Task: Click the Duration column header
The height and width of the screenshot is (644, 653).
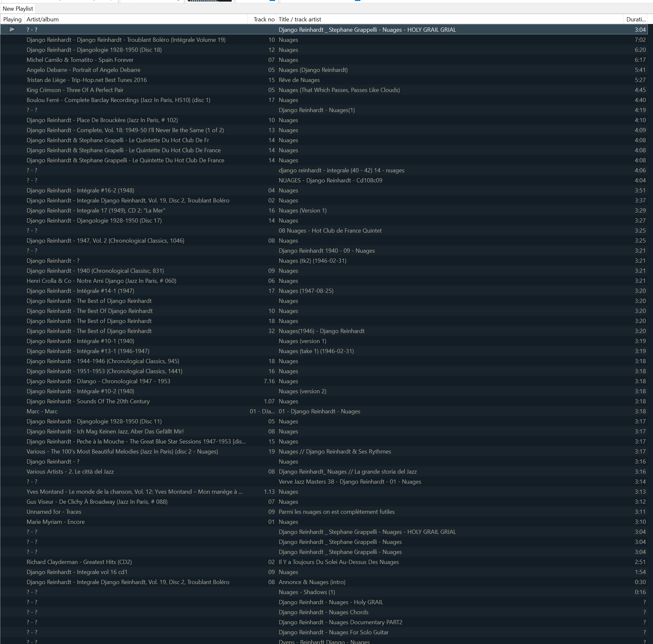Action: click(636, 19)
